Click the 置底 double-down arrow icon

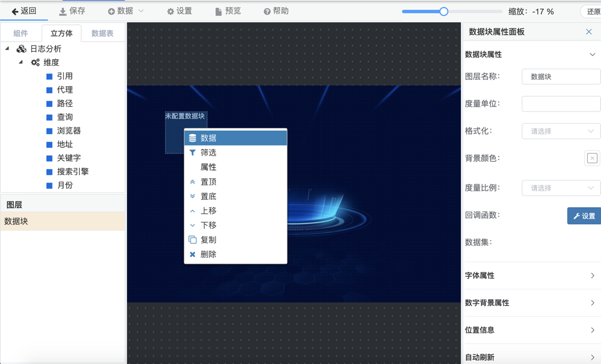click(192, 196)
